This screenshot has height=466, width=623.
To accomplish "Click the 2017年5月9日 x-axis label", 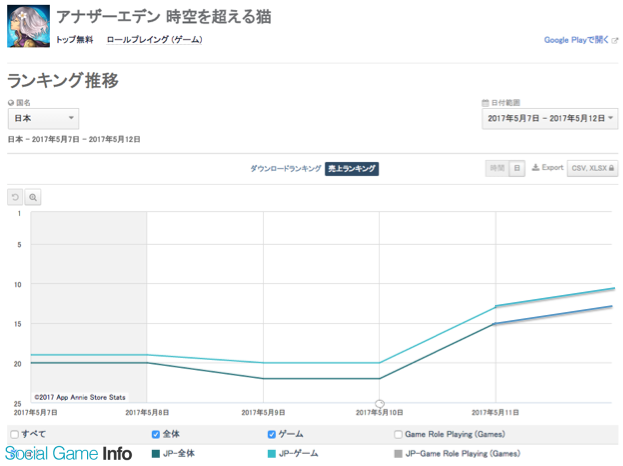I will point(263,413).
